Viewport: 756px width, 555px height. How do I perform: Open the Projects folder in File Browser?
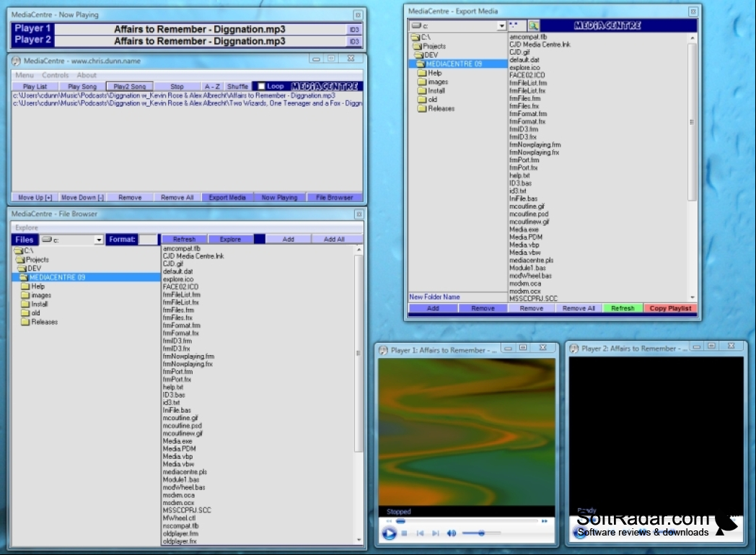(32, 259)
